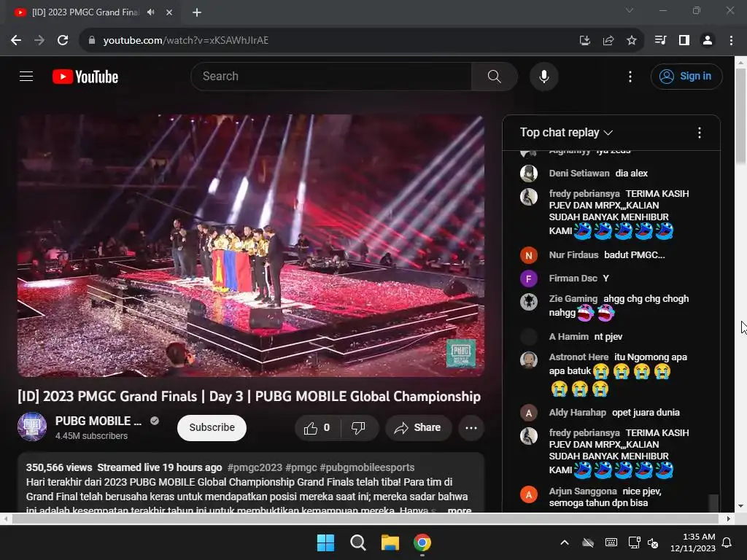747x560 pixels.
Task: Click Arjun Sanggona chat author name
Action: [583, 491]
